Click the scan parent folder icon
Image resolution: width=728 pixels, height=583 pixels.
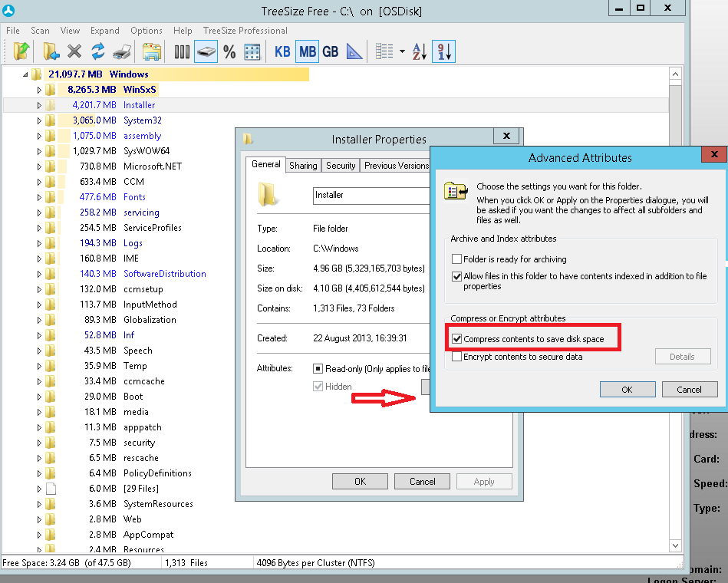tap(21, 51)
